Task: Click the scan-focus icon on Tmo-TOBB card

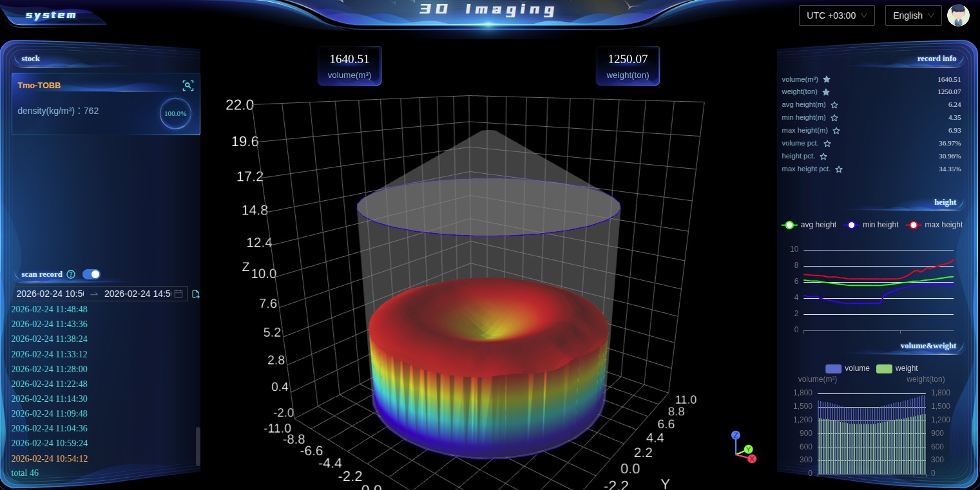Action: pyautogui.click(x=187, y=86)
